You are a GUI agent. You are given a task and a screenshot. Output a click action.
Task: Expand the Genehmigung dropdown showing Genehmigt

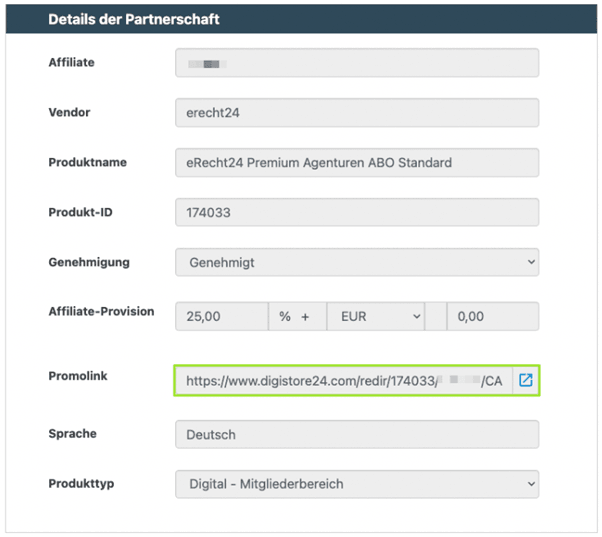tap(357, 262)
